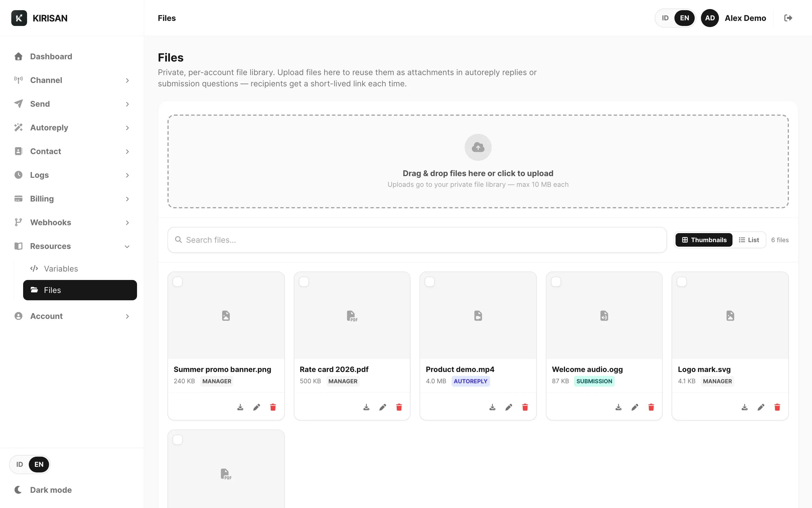Image resolution: width=812 pixels, height=508 pixels.
Task: Delete Summer promo banner.png
Action: 273,407
